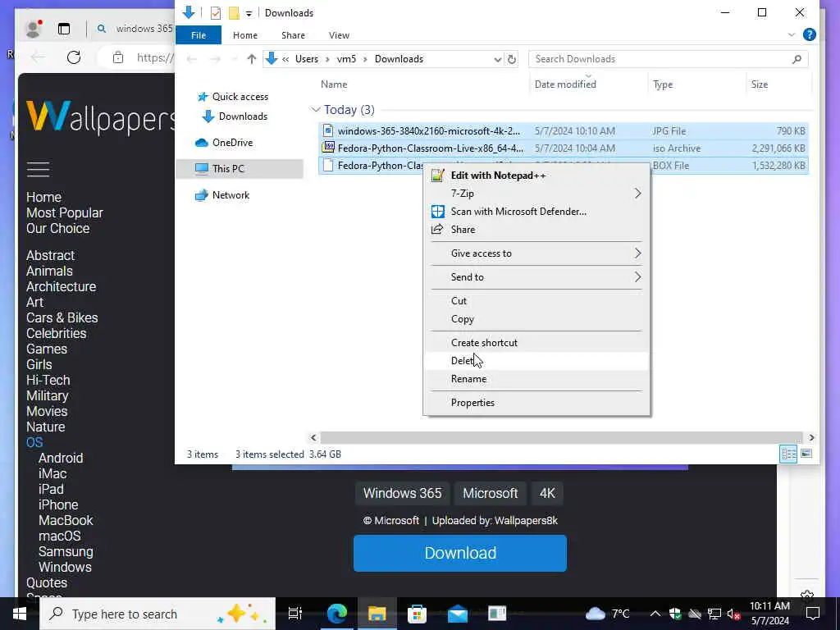Viewport: 840px width, 630px height.
Task: Switch to the Home ribbon tab
Action: point(244,35)
